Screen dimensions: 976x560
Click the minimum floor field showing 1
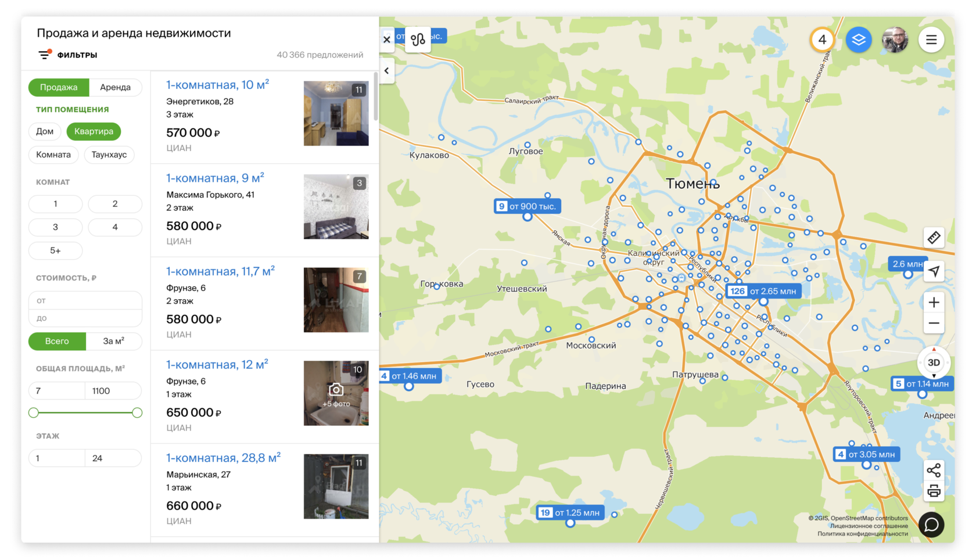pos(56,458)
